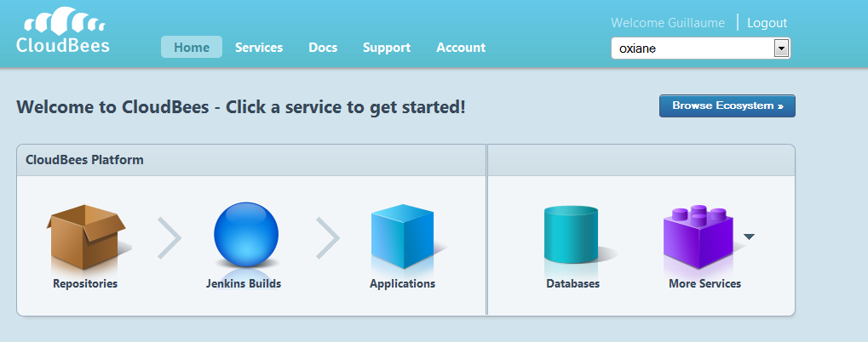Click the Logout link
The image size is (868, 342).
[767, 23]
